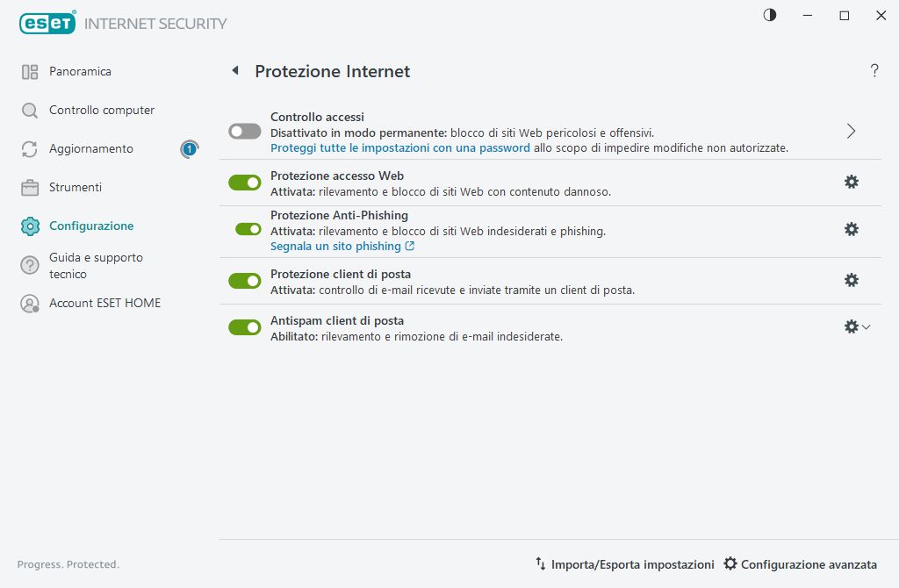The image size is (899, 588).
Task: Open Importa/Esporta impostazioni
Action: coord(631,564)
